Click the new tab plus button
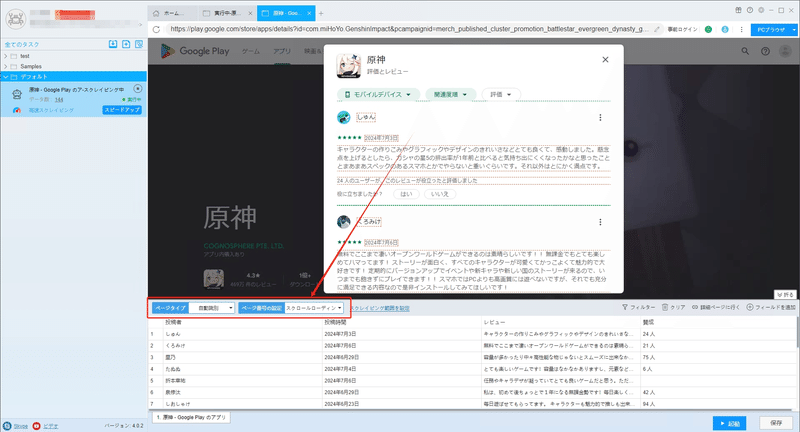800x432 pixels. pos(321,13)
